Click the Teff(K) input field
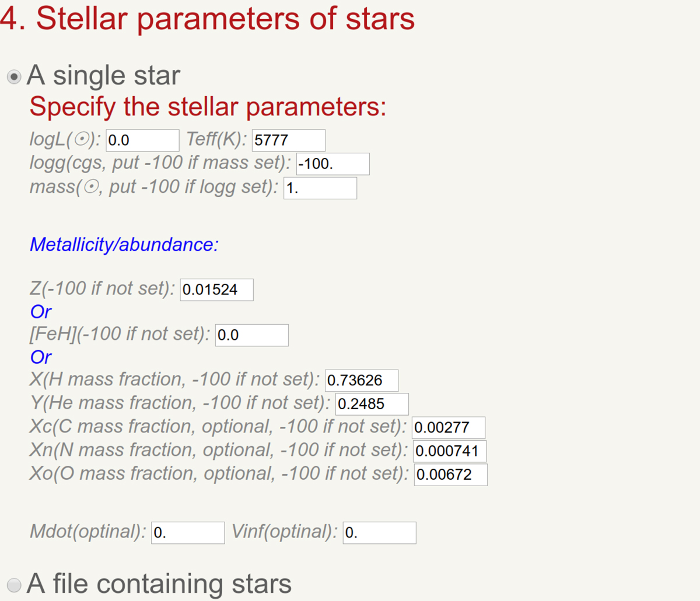The image size is (700, 601). pos(288,140)
